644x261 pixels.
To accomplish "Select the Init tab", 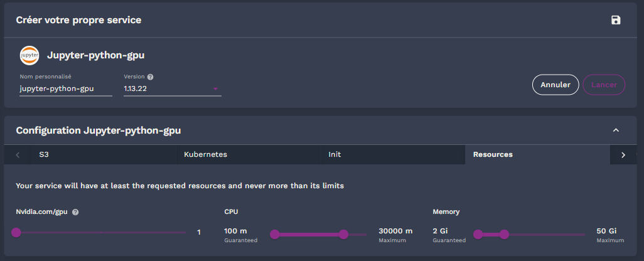I will tap(335, 154).
